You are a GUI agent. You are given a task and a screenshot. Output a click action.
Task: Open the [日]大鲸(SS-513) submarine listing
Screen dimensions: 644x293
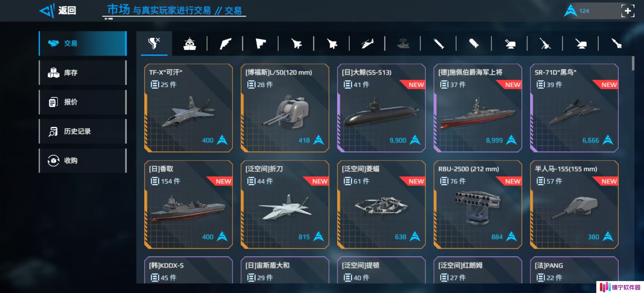[x=381, y=108]
